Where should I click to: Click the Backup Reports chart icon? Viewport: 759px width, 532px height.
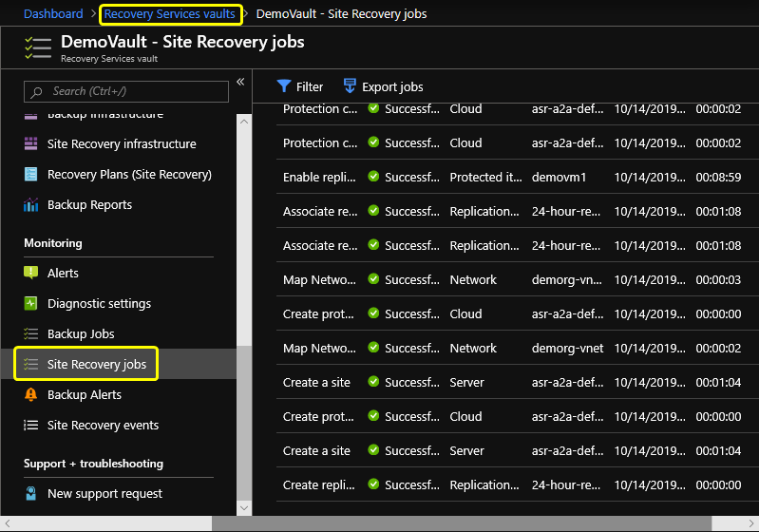(x=30, y=205)
